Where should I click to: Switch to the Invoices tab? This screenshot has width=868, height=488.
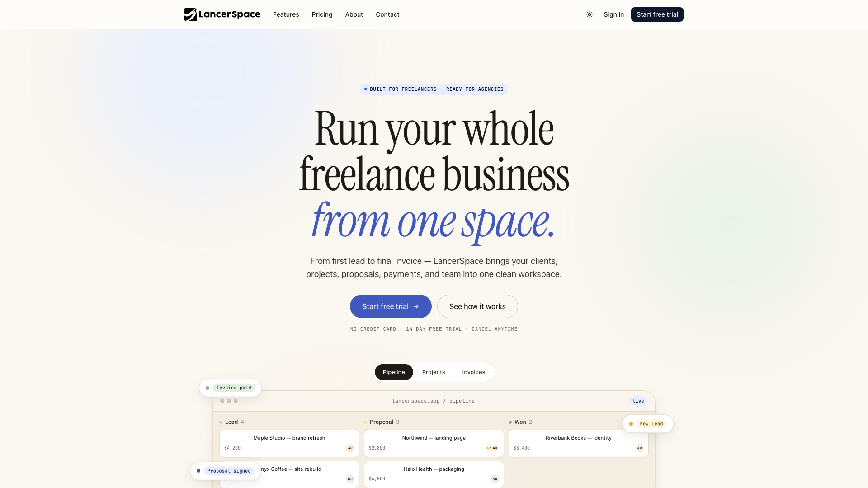pyautogui.click(x=473, y=372)
